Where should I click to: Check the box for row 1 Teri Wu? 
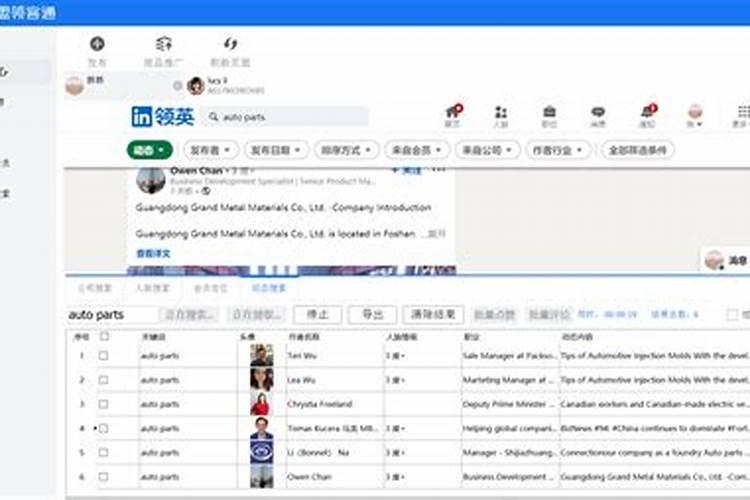(103, 356)
